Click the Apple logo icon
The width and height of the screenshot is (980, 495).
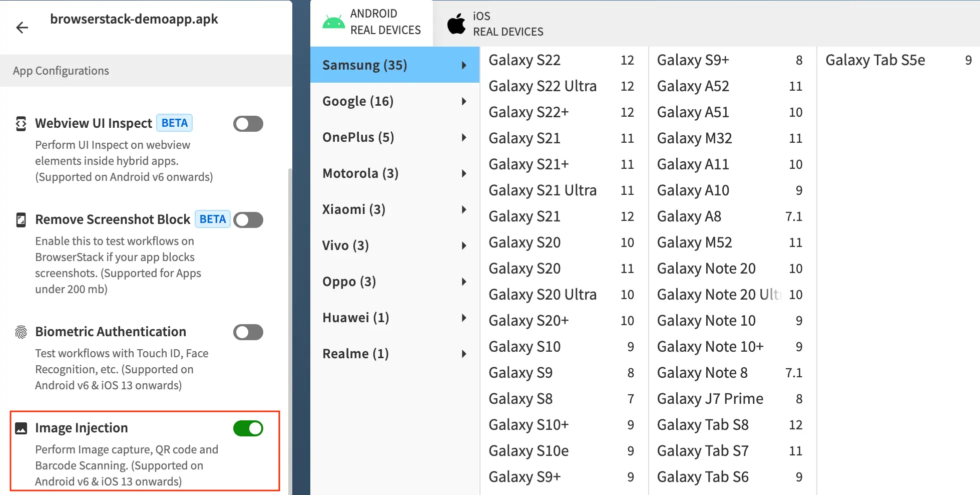coord(456,24)
